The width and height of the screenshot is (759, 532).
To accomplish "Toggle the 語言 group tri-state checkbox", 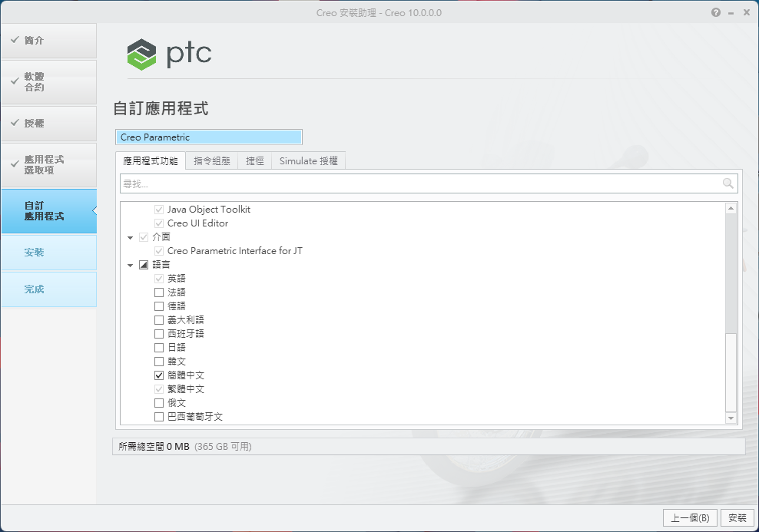I will pos(144,265).
